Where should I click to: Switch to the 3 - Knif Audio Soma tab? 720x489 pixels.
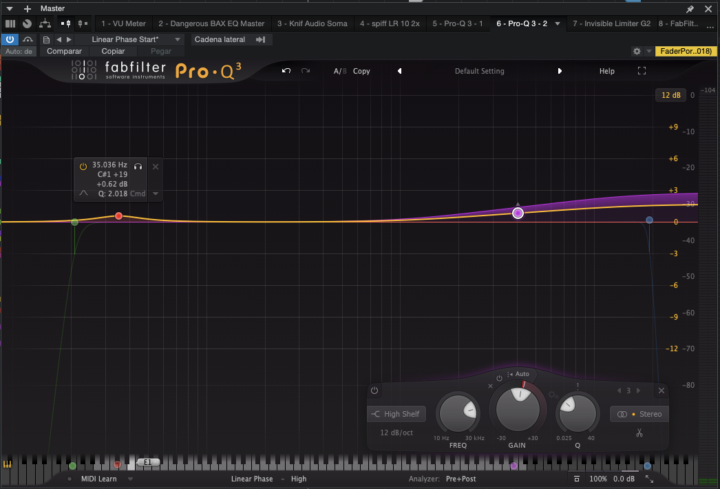(312, 23)
